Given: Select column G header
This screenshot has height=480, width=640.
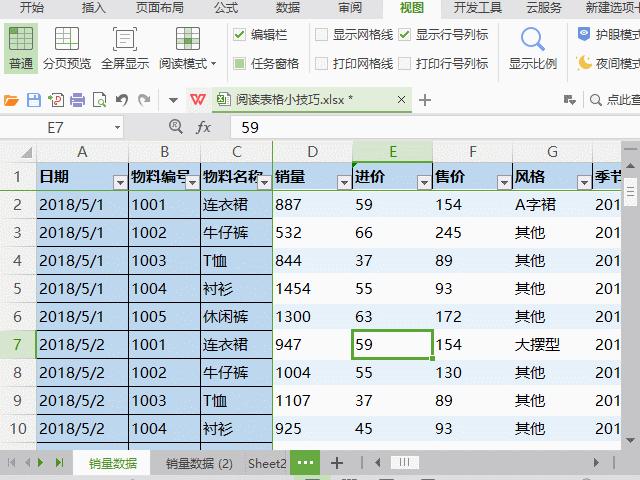Looking at the screenshot, I should pos(552,152).
